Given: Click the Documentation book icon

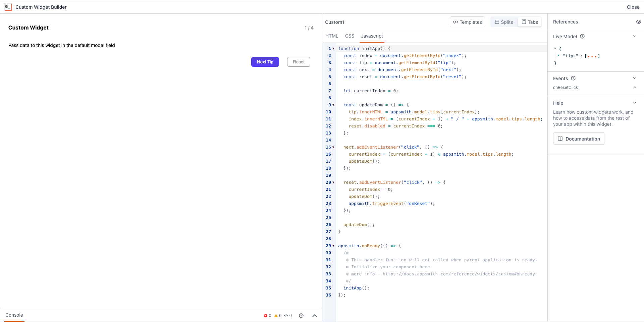Looking at the screenshot, I should [x=560, y=139].
